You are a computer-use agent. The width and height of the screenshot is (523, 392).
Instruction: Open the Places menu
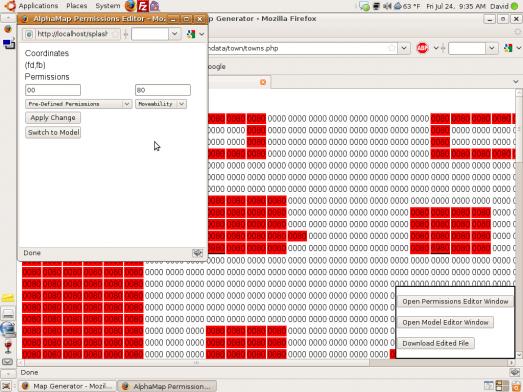(77, 6)
